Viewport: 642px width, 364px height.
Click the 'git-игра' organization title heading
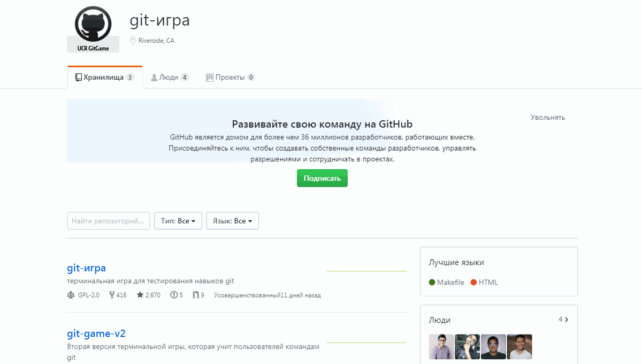[160, 20]
